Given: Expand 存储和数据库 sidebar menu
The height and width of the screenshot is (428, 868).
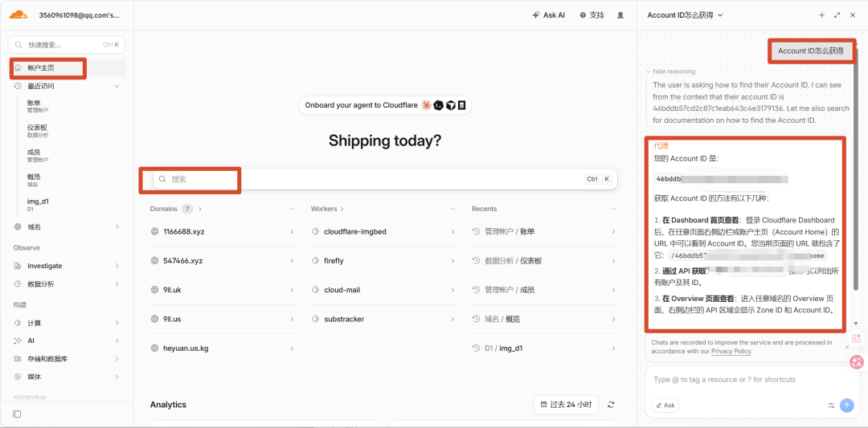Looking at the screenshot, I should coord(67,359).
